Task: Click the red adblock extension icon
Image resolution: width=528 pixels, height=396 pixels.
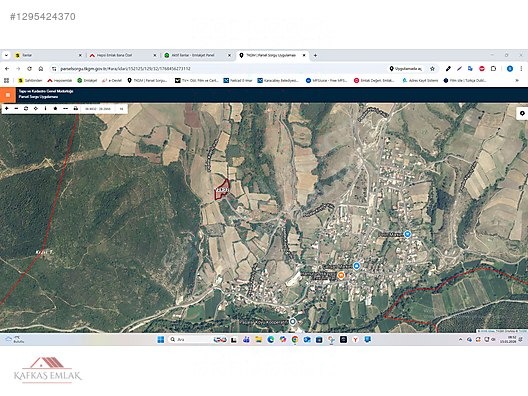Action: 482,69
